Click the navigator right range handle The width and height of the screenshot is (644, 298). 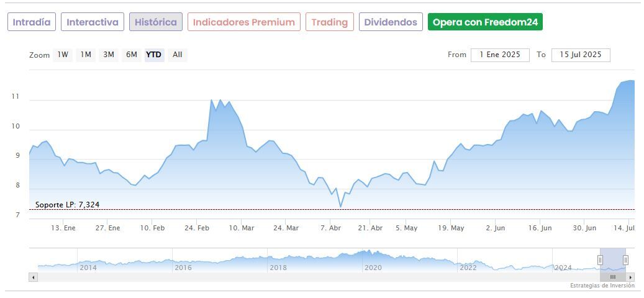point(625,260)
